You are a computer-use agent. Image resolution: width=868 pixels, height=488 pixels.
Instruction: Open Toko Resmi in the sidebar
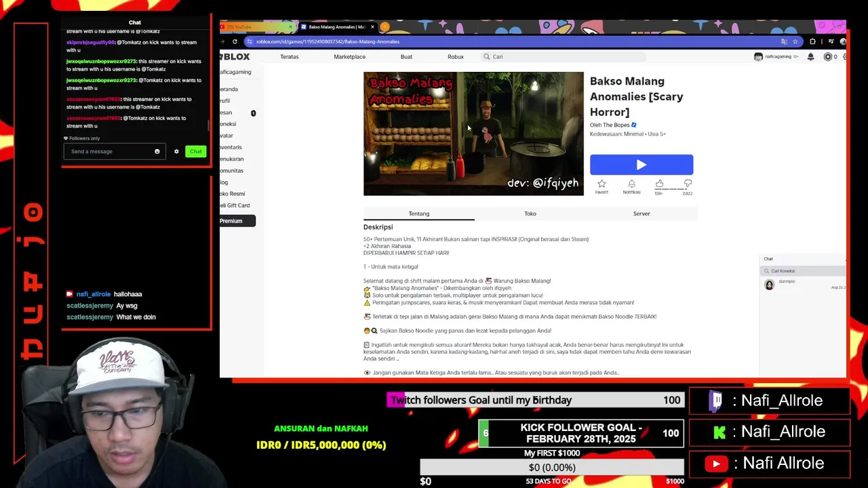click(x=233, y=194)
